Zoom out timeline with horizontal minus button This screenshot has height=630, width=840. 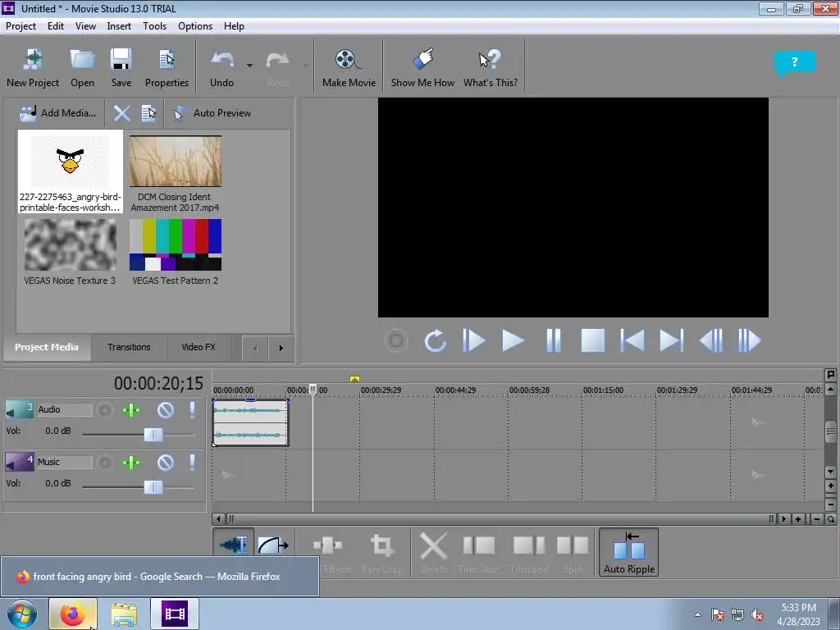pos(817,519)
